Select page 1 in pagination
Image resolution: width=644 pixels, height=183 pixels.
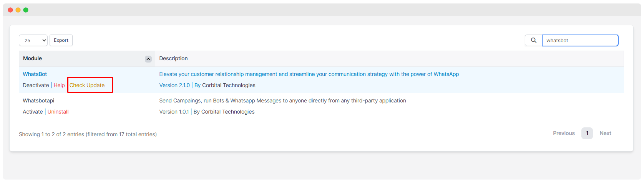tap(587, 133)
